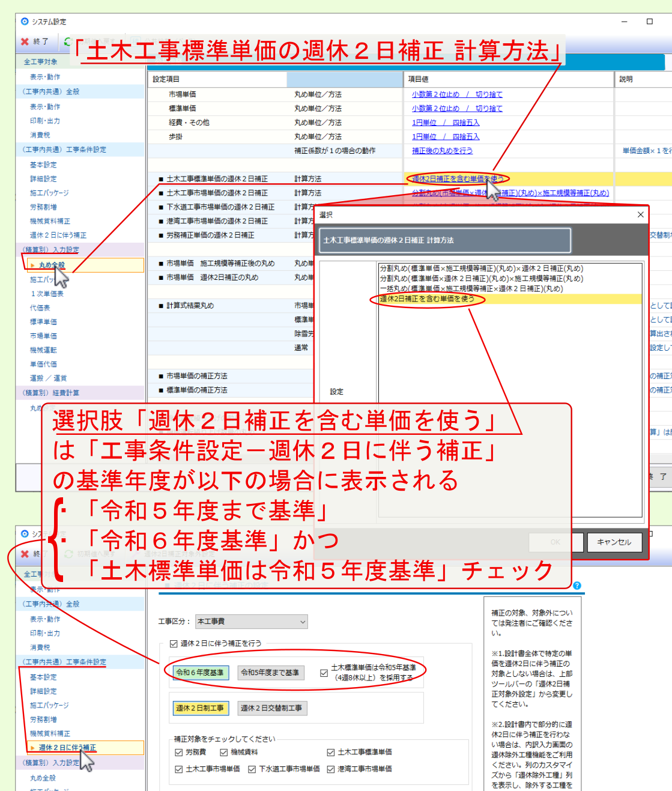Select 労務割増 in upper window sidebar
The width and height of the screenshot is (672, 791).
pos(43,207)
